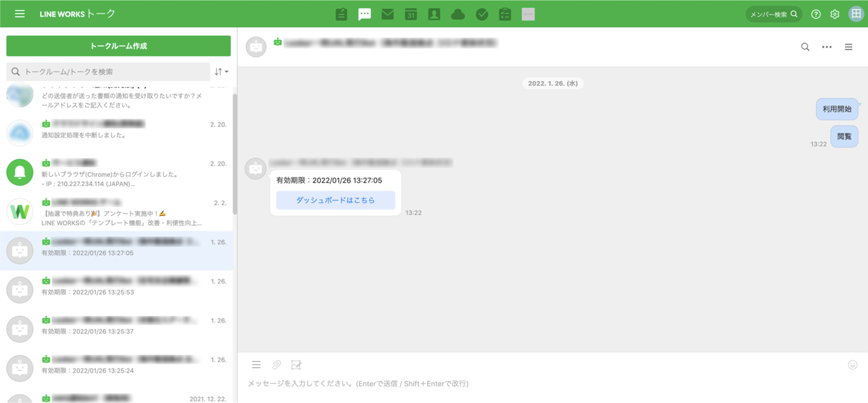Open the Mail service icon

tap(388, 14)
